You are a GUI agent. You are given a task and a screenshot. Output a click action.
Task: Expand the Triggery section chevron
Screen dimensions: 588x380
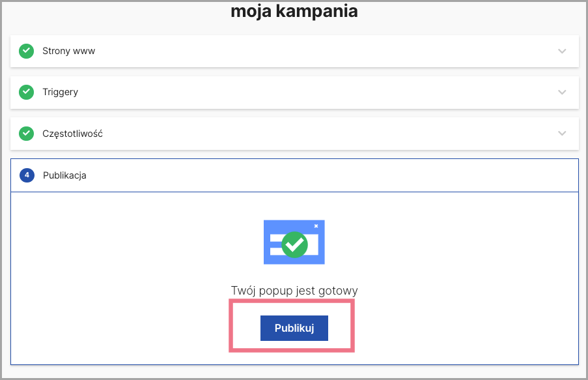[562, 92]
